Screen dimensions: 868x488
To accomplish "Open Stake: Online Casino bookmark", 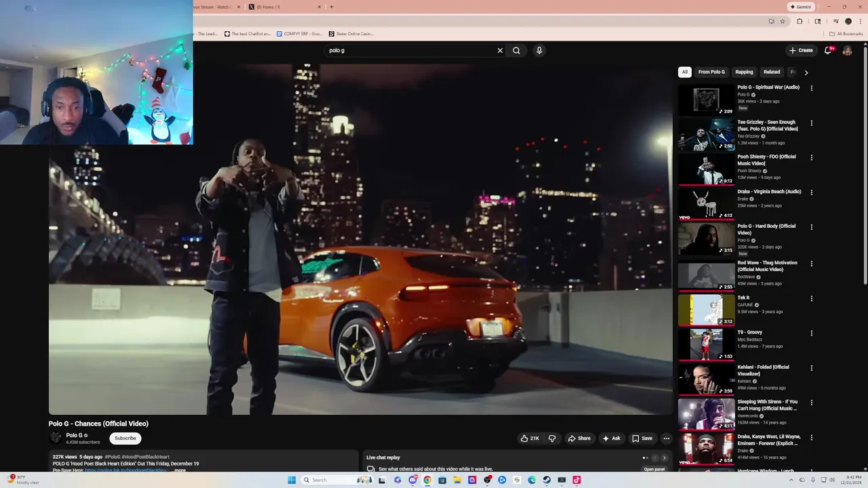I will tap(351, 34).
